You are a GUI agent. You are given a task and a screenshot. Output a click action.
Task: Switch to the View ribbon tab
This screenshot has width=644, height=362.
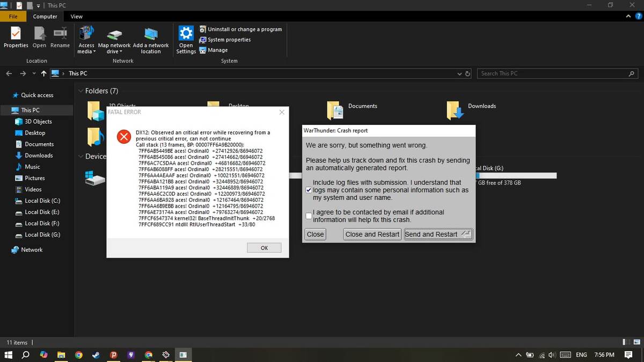click(x=77, y=17)
